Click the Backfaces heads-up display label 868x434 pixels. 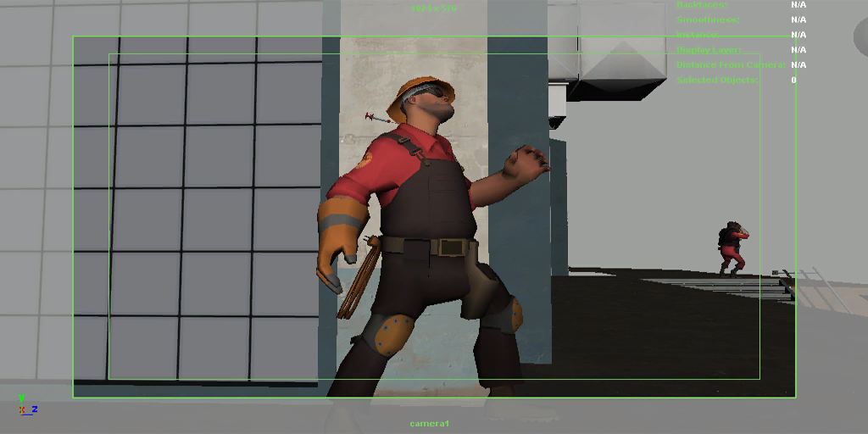point(702,4)
